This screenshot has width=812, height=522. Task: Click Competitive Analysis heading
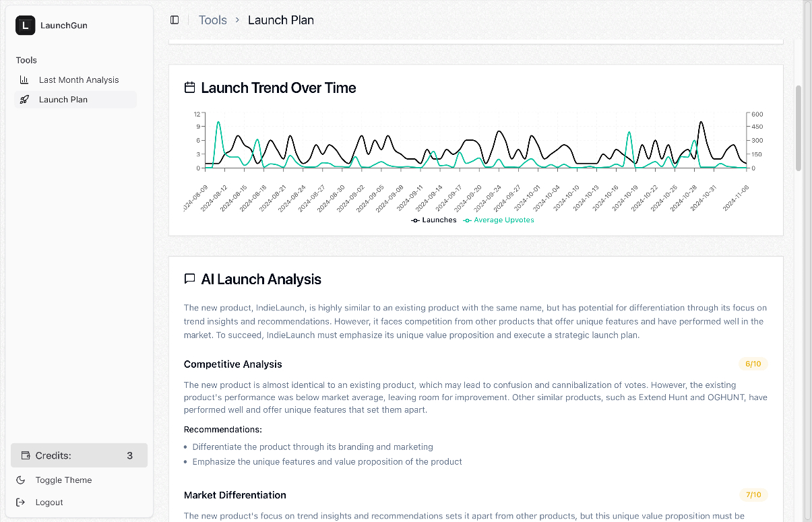[233, 364]
